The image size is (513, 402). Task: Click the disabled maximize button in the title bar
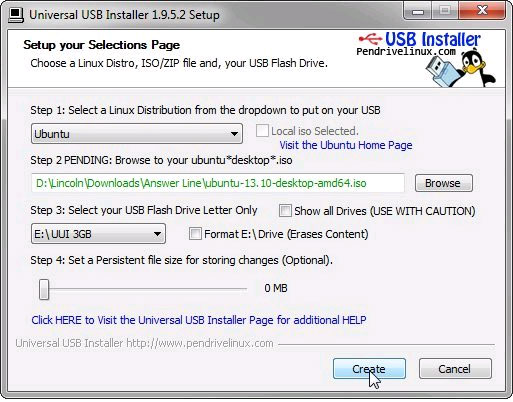coord(445,11)
